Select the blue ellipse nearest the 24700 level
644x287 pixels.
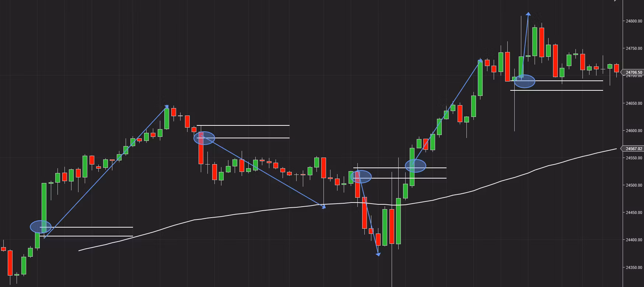point(524,81)
